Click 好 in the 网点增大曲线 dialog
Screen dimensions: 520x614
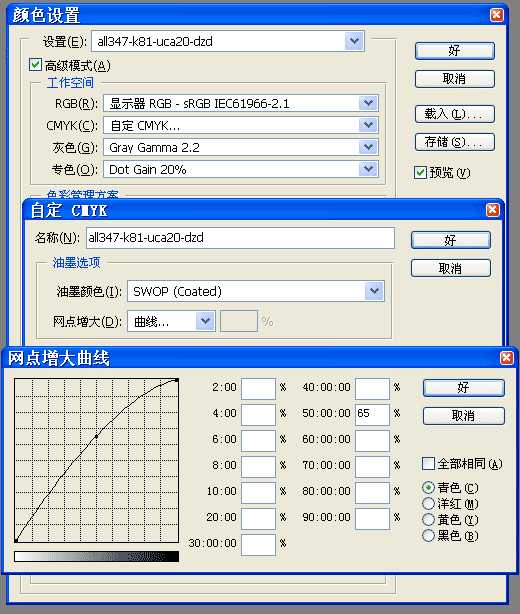point(464,388)
